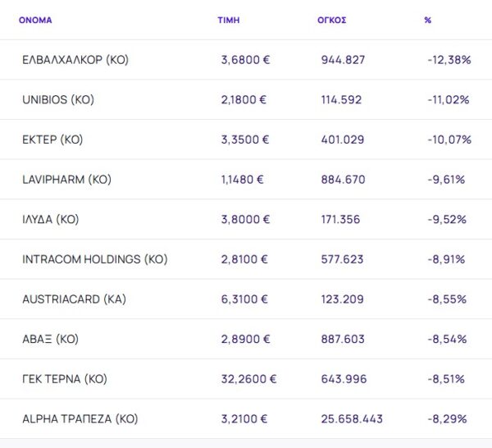Click the 944.827 volume cell
The image size is (492, 448).
343,60
